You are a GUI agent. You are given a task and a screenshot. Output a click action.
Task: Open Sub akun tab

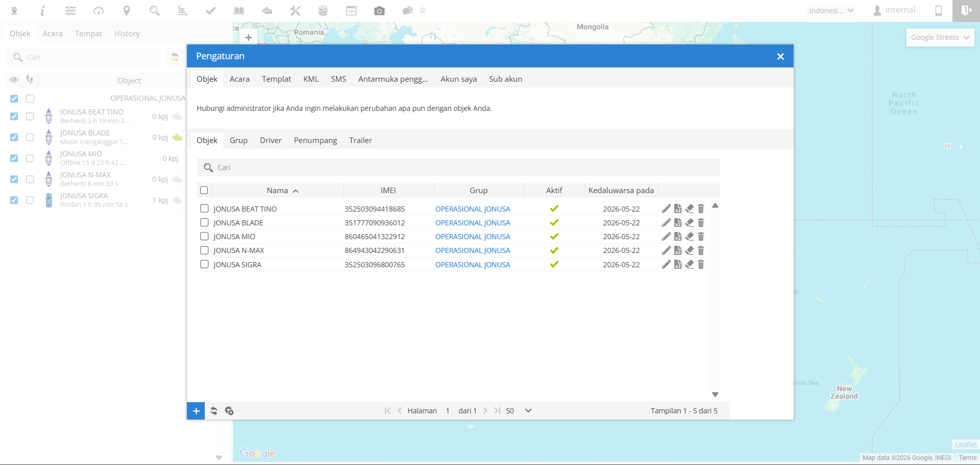(506, 79)
